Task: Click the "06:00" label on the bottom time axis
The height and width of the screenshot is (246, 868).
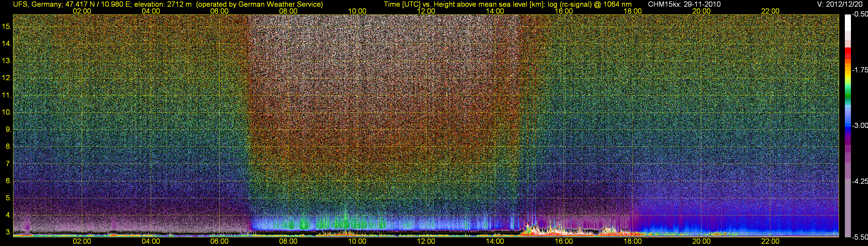Action: (219, 241)
